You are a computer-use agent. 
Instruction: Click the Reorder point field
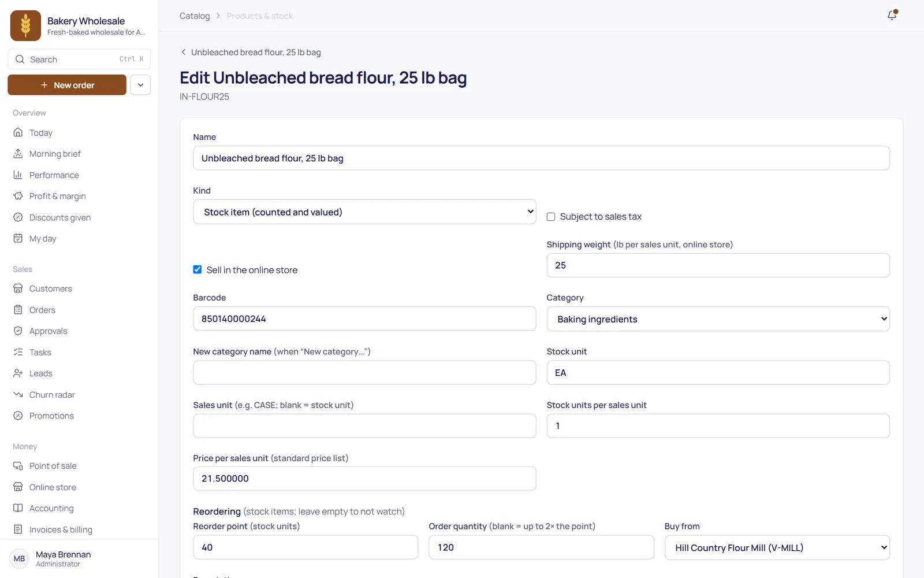[x=305, y=547]
